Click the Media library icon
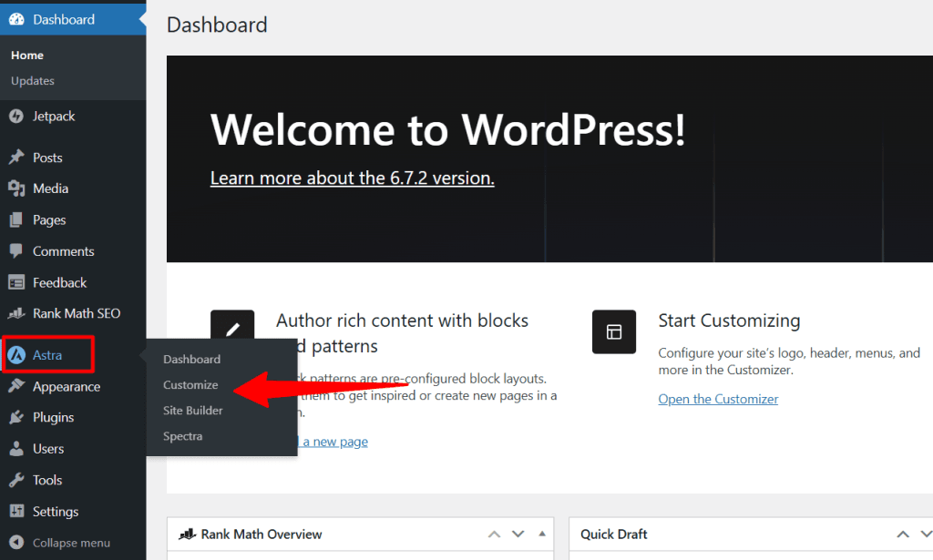 16,188
